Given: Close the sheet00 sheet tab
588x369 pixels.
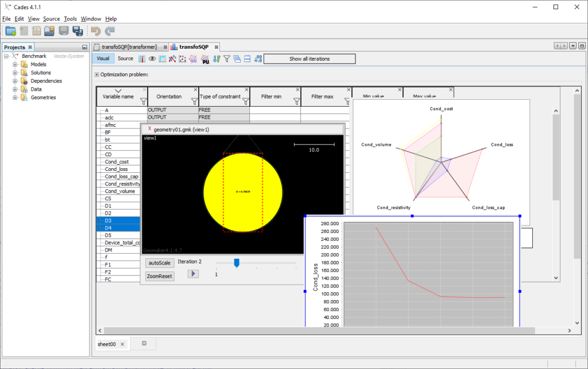Looking at the screenshot, I should click(x=122, y=344).
